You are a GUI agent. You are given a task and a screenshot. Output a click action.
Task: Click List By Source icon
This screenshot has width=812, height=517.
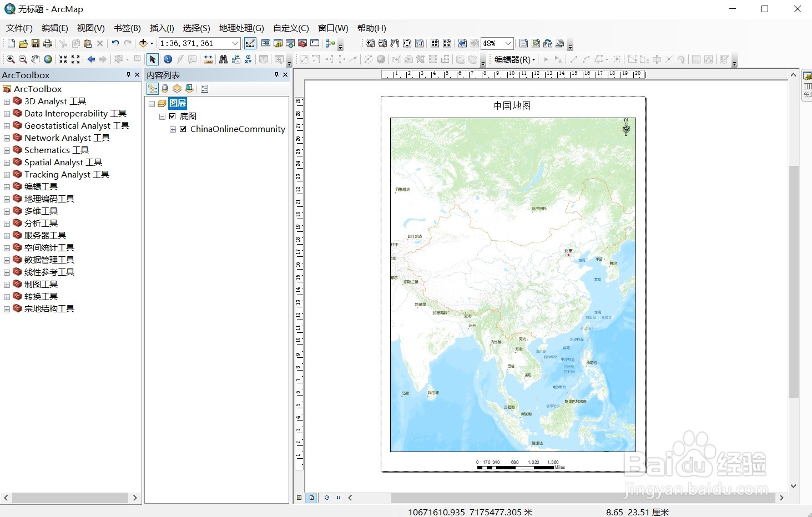click(x=165, y=89)
